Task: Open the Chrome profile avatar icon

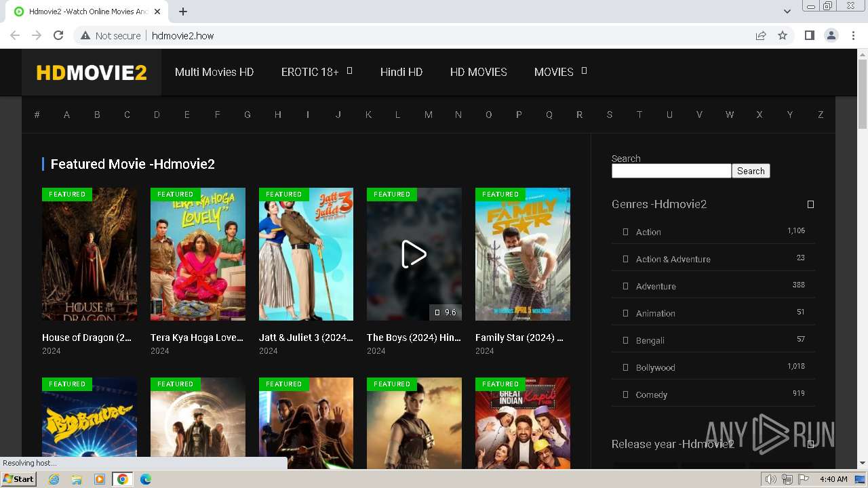Action: tap(831, 35)
